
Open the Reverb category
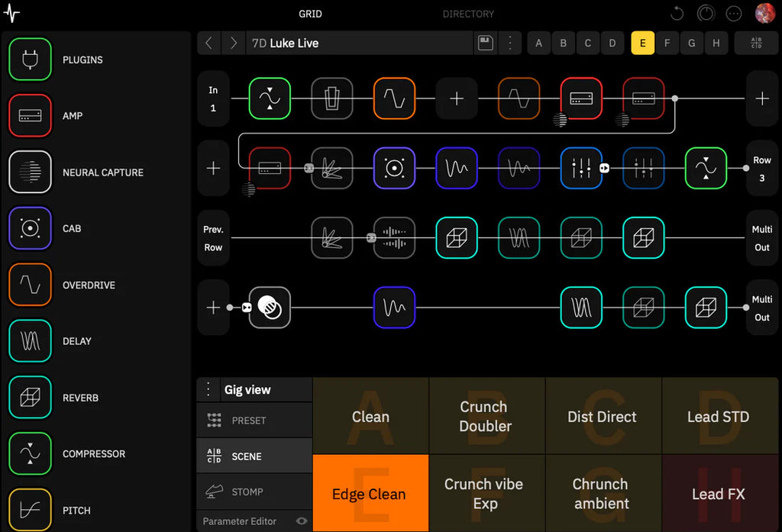[30, 398]
